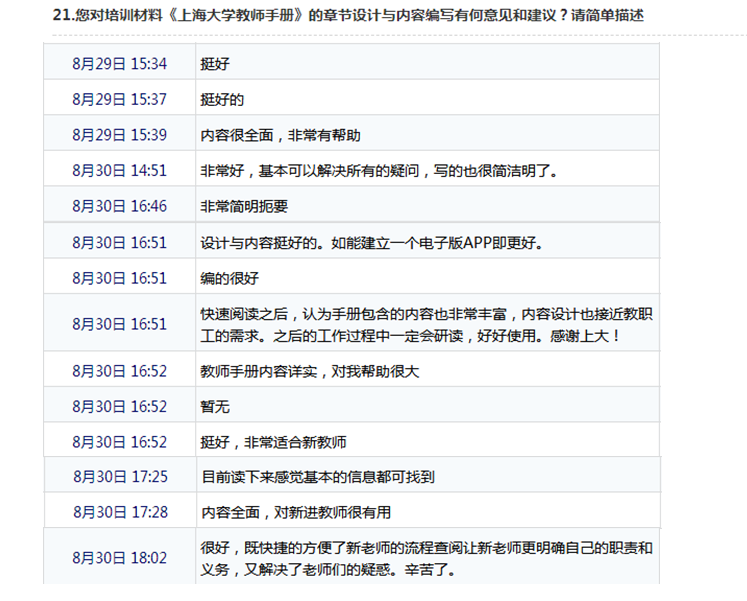Click the response 非常简明扼要
747x601 pixels.
pos(245,207)
